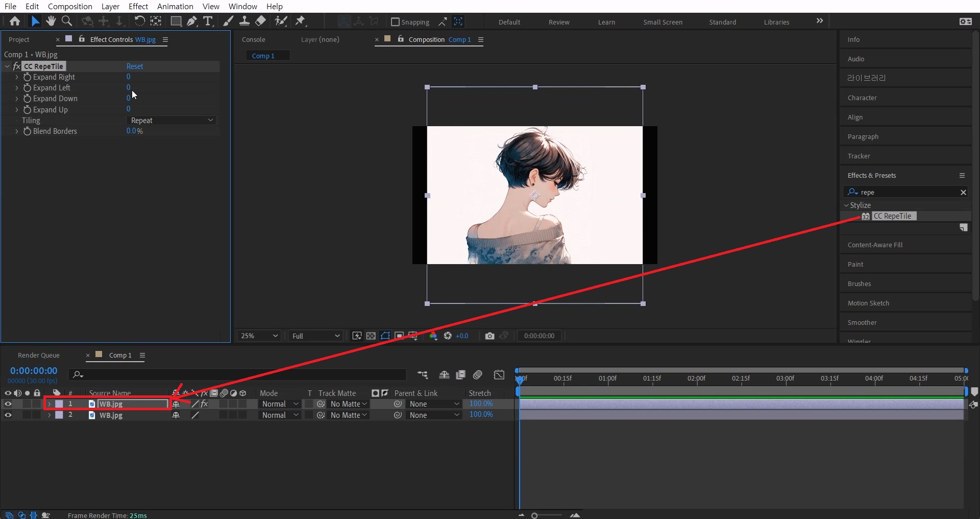Switch to the Project panel tab
This screenshot has height=519, width=980.
[19, 39]
